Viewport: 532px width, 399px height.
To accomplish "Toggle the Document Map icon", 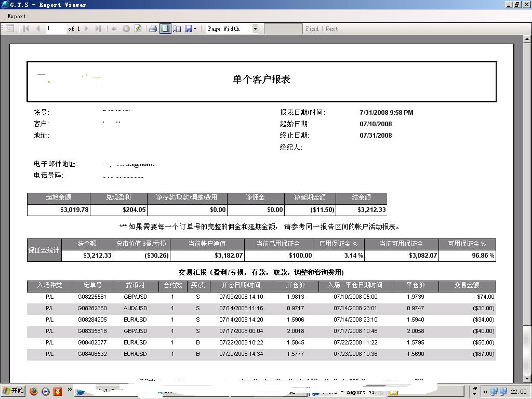I will pos(10,29).
